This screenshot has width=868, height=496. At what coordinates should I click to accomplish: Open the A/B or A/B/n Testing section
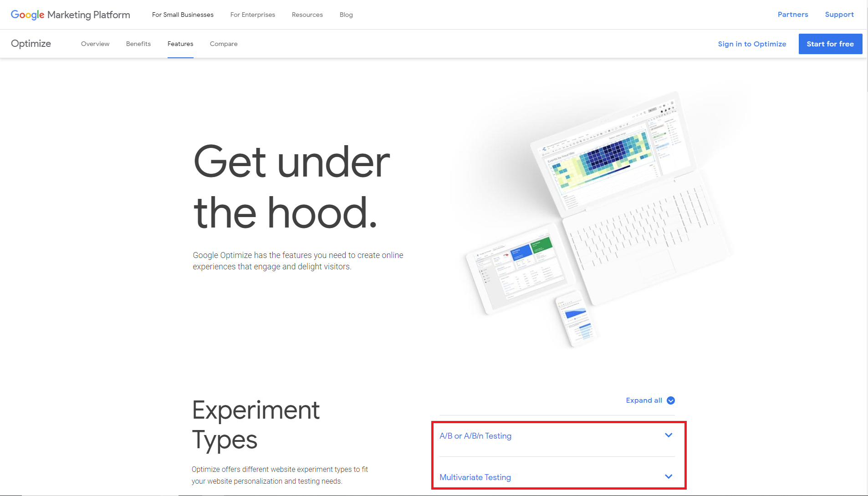click(x=557, y=436)
